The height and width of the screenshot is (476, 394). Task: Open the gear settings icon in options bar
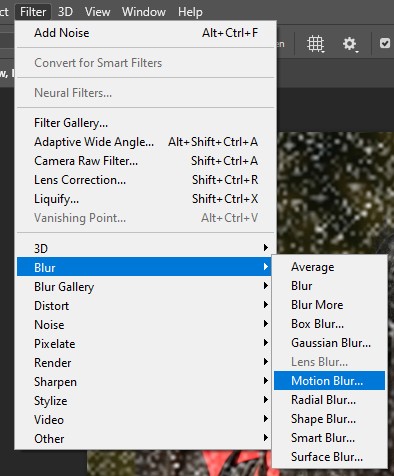click(350, 44)
